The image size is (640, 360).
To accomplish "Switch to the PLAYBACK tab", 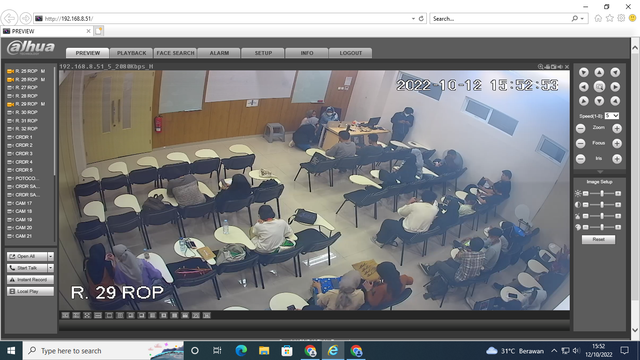I will 131,53.
